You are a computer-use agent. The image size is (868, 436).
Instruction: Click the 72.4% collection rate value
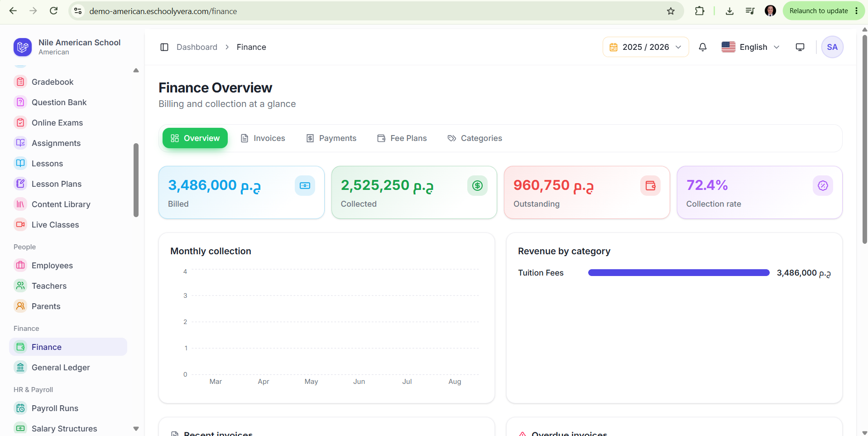(x=707, y=185)
